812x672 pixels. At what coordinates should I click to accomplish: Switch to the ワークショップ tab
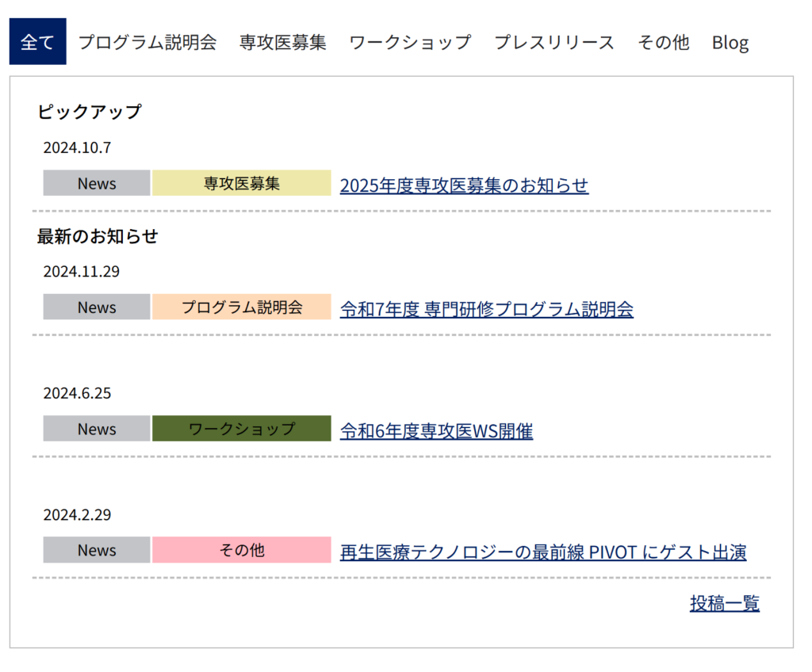pyautogui.click(x=410, y=42)
